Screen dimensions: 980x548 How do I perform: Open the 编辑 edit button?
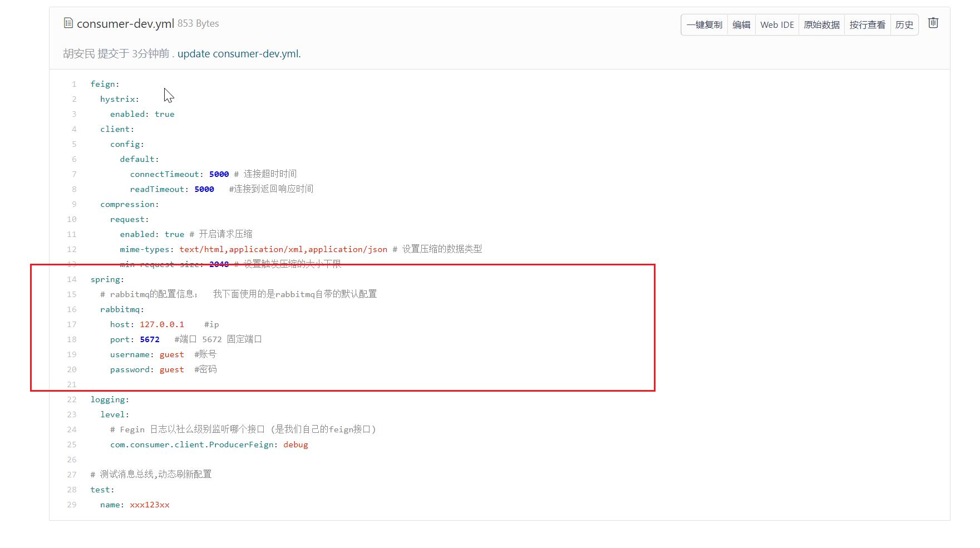tap(741, 24)
